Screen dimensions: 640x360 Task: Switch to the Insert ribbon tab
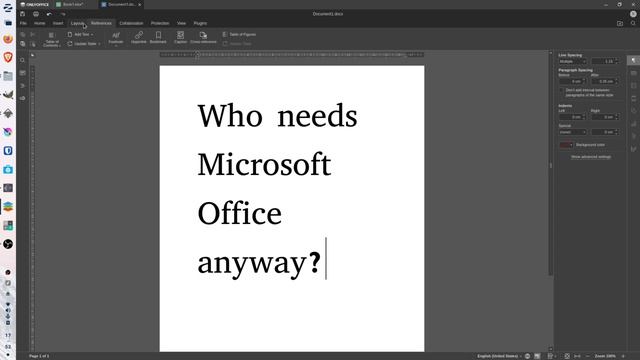click(58, 23)
